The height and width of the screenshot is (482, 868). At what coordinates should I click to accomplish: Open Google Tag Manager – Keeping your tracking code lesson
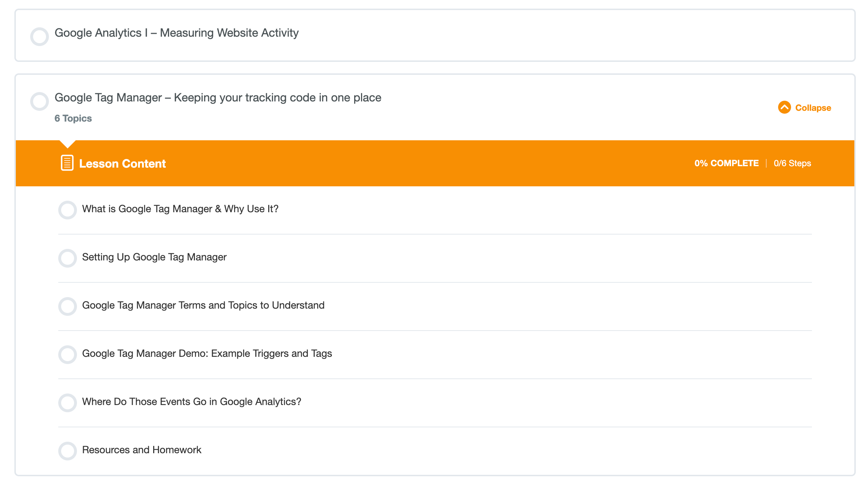pyautogui.click(x=218, y=97)
